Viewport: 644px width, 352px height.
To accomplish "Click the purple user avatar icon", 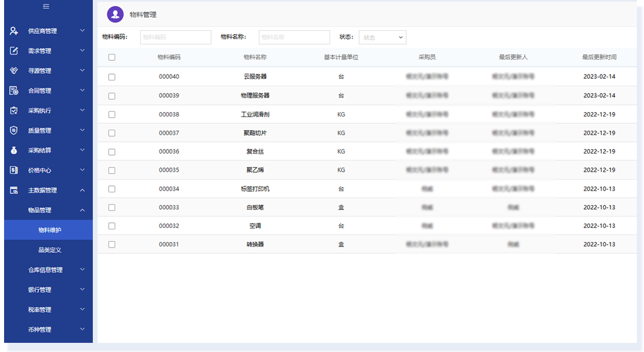I will [116, 14].
